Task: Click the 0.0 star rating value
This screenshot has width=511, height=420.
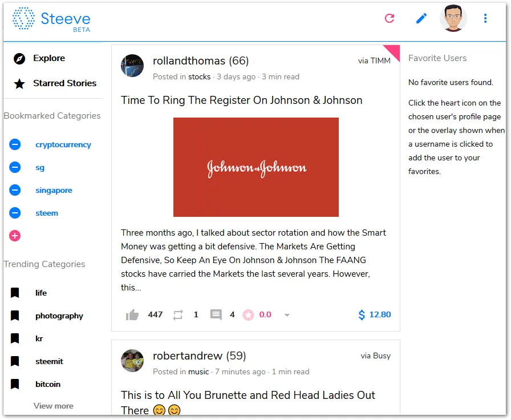Action: click(265, 314)
